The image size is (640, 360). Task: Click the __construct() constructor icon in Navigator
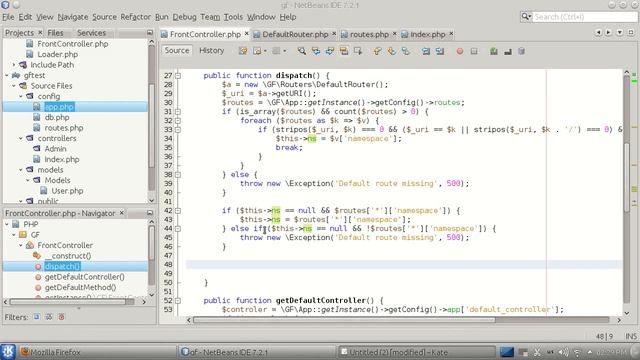(37, 256)
